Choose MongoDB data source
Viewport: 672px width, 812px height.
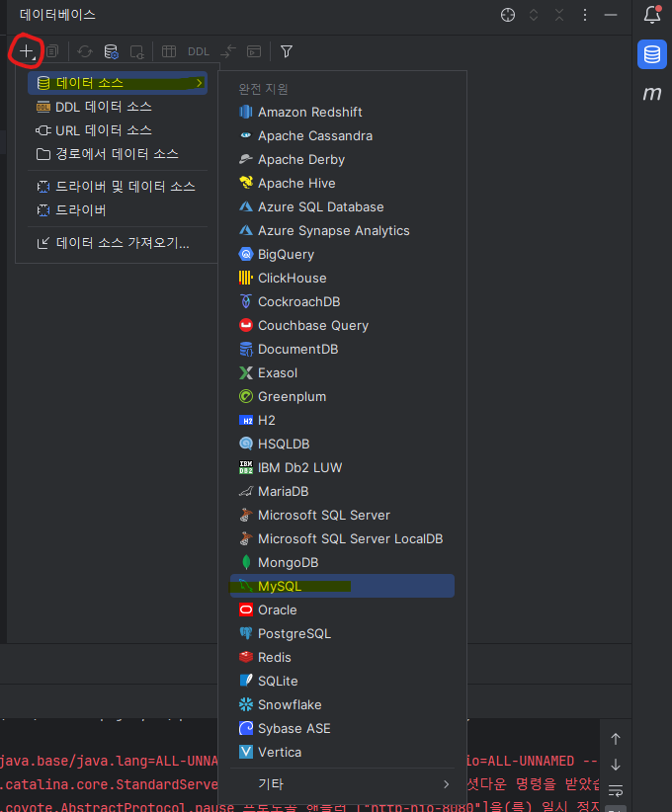click(343, 562)
